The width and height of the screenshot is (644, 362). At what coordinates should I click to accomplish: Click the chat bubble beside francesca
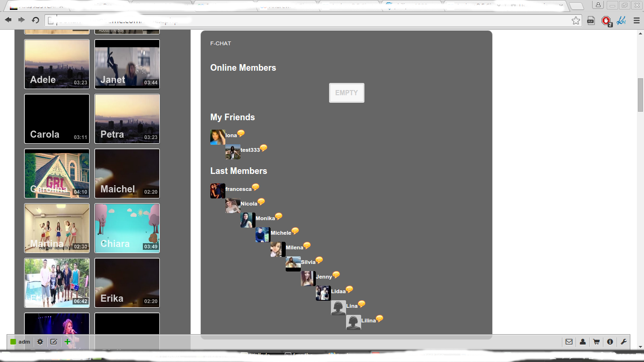(x=256, y=187)
